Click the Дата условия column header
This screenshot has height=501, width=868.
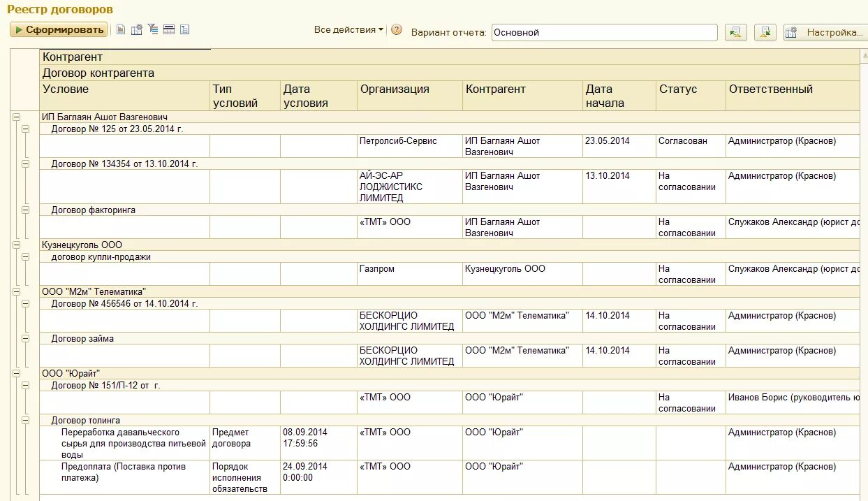tap(318, 96)
